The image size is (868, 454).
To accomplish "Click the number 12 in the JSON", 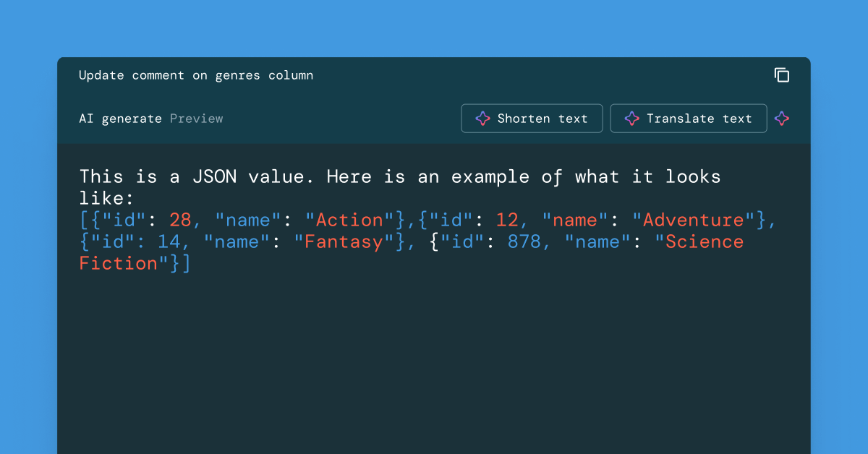I will [x=506, y=220].
